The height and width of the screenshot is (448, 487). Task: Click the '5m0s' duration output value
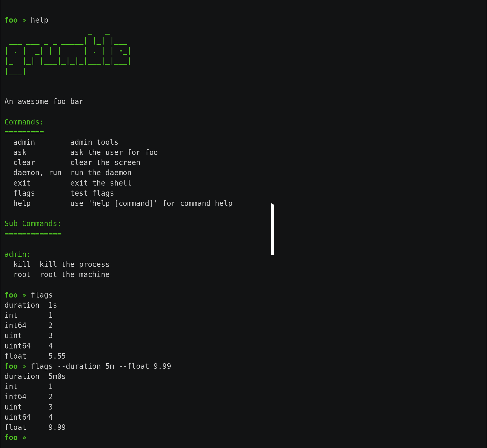coord(57,376)
